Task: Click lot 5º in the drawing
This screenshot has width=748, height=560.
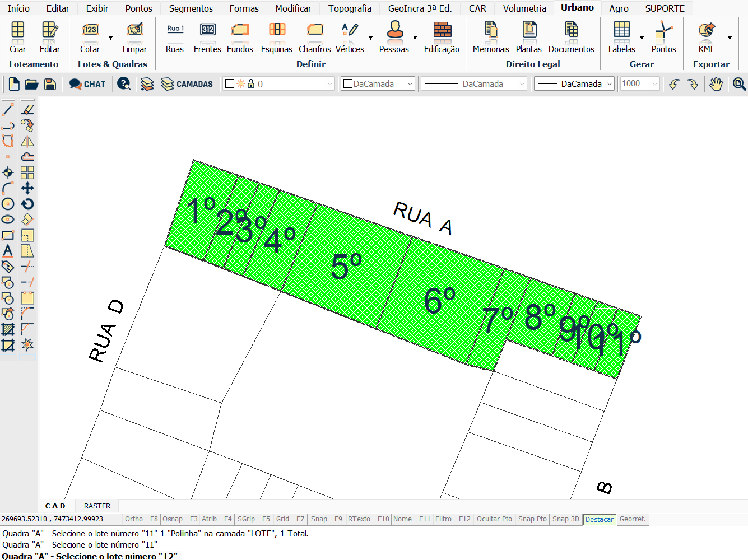Action: click(x=346, y=267)
